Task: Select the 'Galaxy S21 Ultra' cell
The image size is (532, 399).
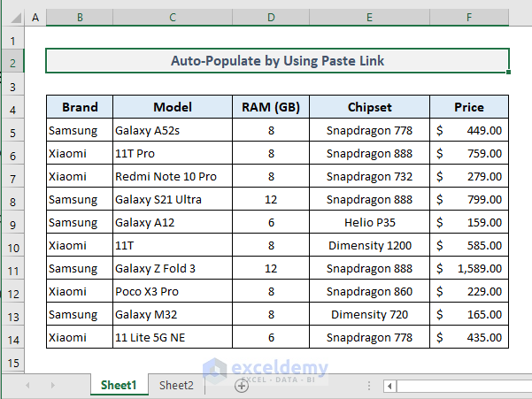Action: (x=173, y=199)
